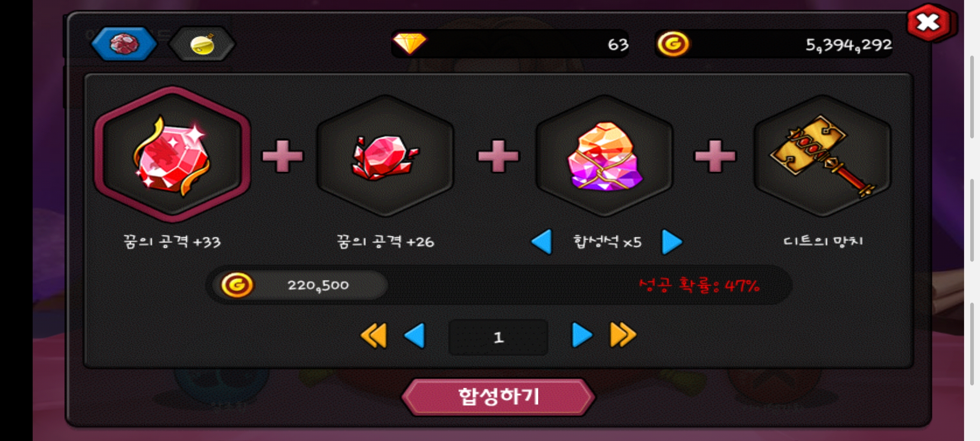The height and width of the screenshot is (441, 980).
Task: Tap the 220,500 gold cost indicator
Action: (x=300, y=285)
